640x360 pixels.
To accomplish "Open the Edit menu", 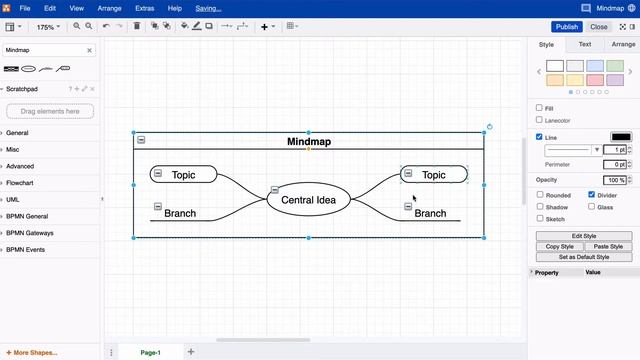I will (50, 8).
